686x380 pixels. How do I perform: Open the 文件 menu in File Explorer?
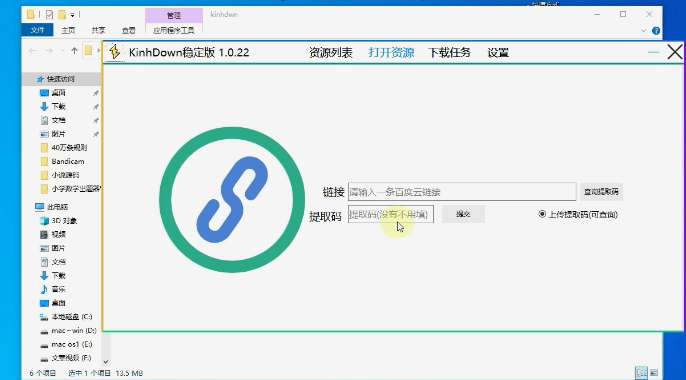tap(37, 30)
